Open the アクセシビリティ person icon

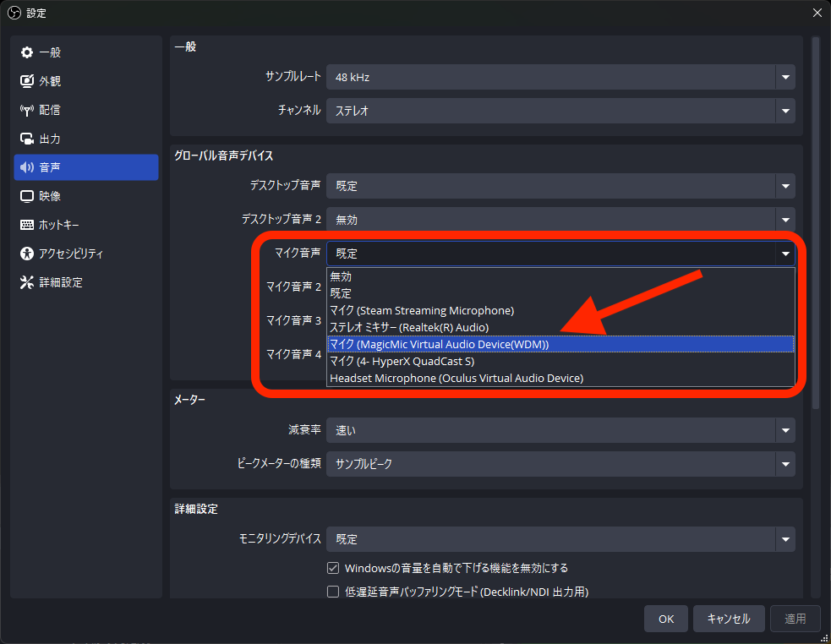click(26, 254)
